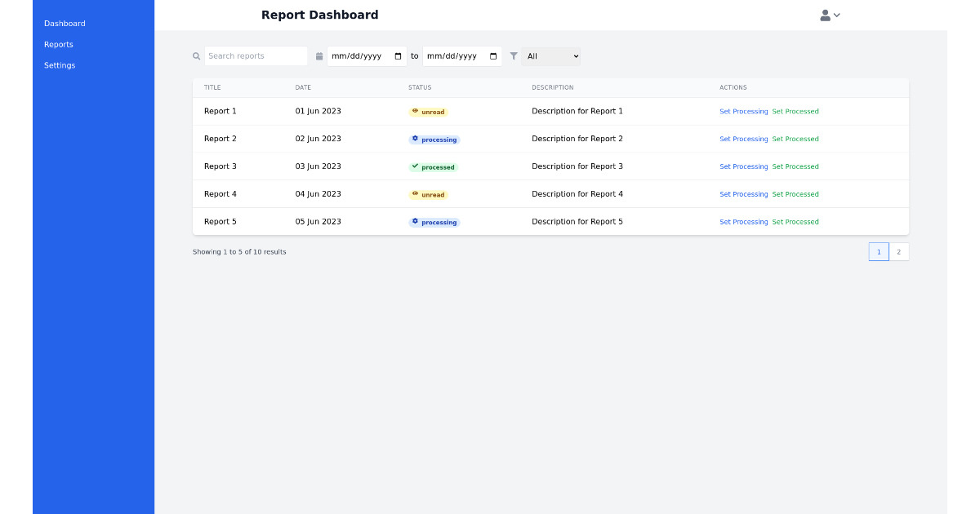Expand the chevron next to the user avatar

click(x=838, y=14)
